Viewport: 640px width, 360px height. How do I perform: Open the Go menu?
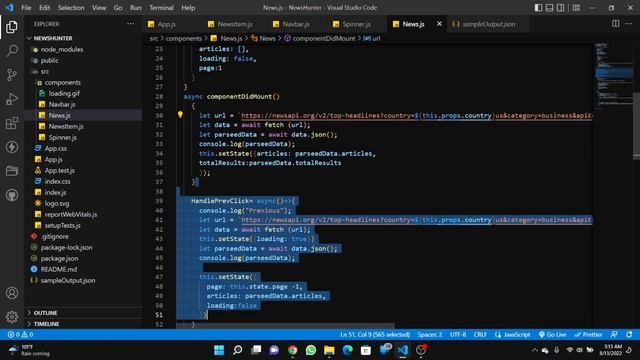coord(118,7)
